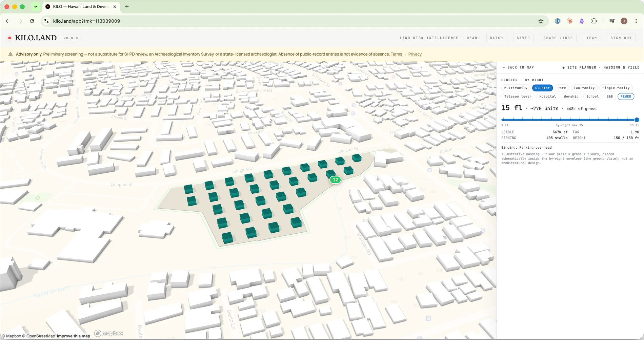Select the Hospital use chip
644x340 pixels.
click(x=548, y=97)
